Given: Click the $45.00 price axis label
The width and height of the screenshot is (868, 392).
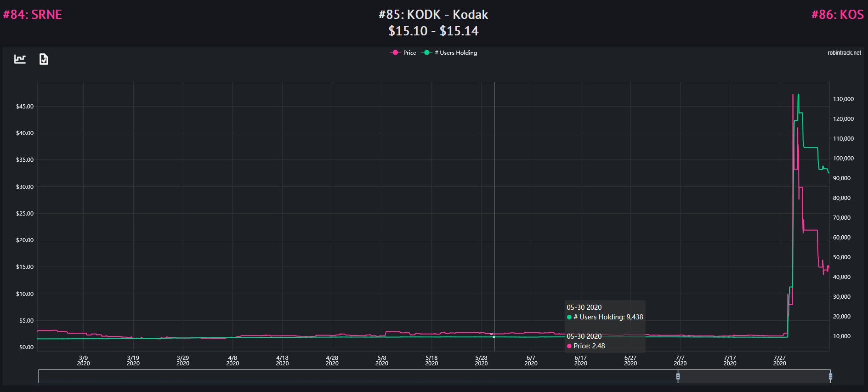Looking at the screenshot, I should [x=25, y=107].
